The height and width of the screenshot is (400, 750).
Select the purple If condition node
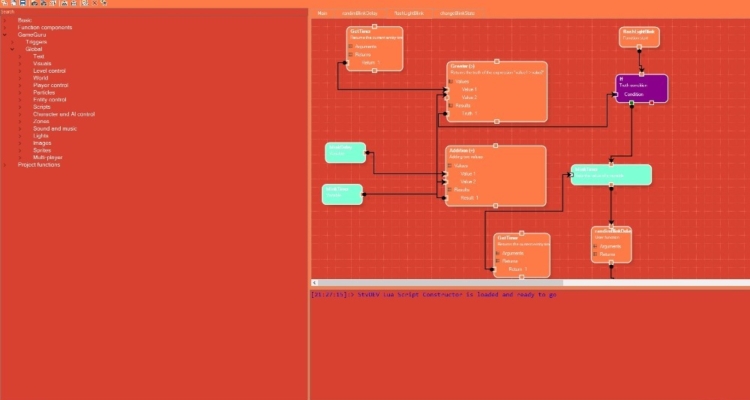click(641, 89)
